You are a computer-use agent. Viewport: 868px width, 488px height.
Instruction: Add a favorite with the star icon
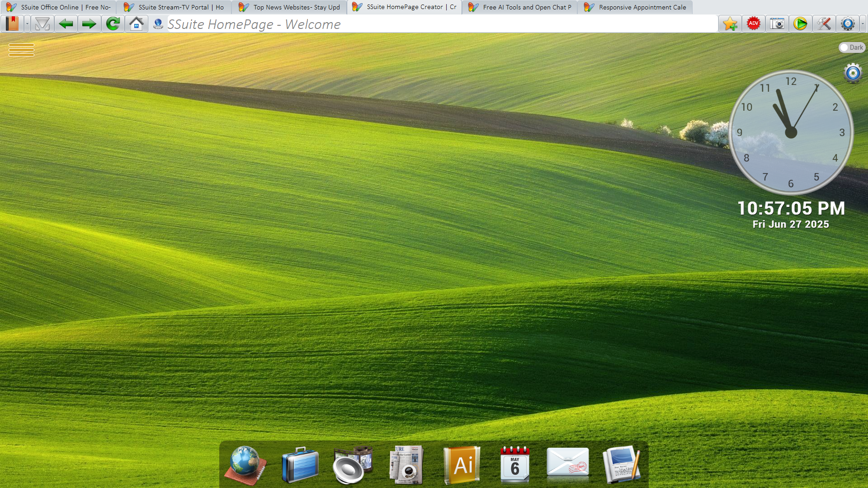pos(730,23)
